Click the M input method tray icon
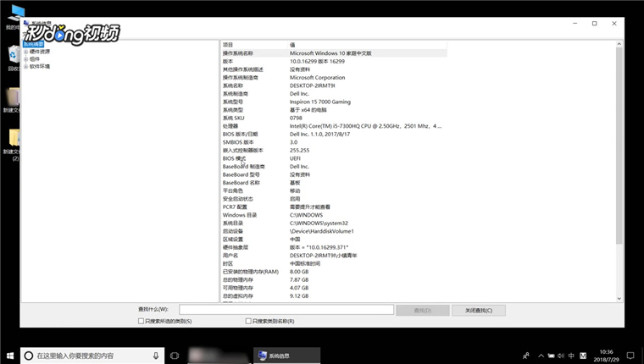 (583, 356)
